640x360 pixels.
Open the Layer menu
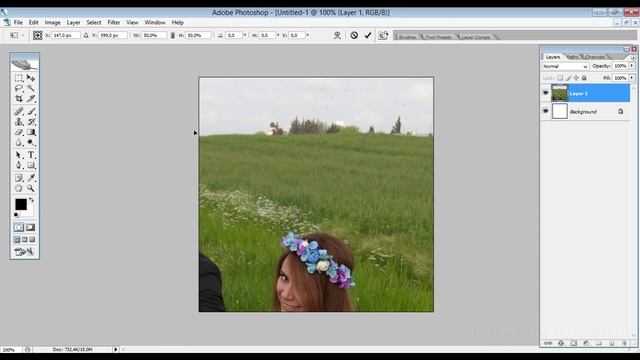73,22
